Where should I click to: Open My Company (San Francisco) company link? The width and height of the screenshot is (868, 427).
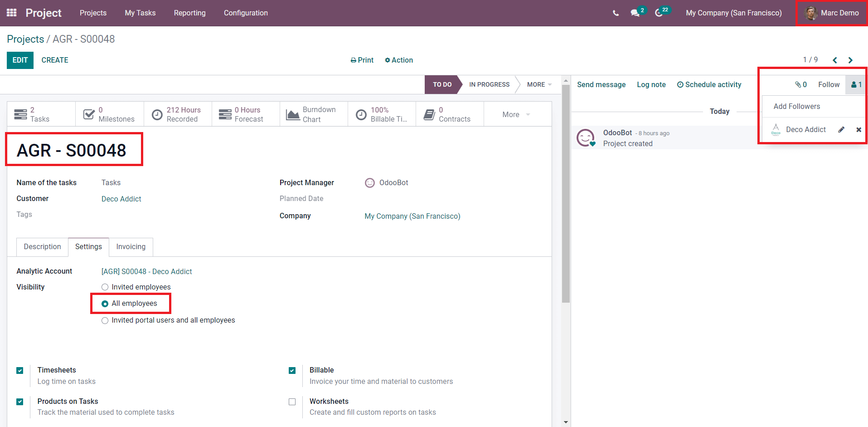click(x=412, y=216)
